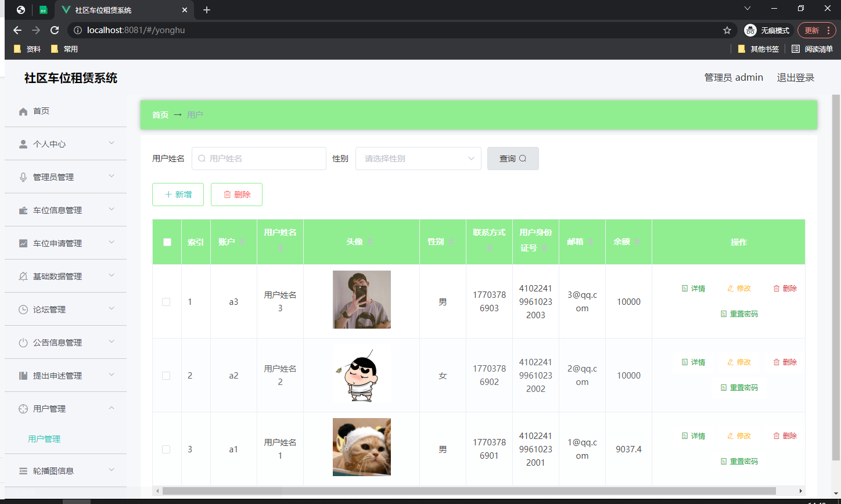
Task: Click the document icon on 详情 for user a1
Action: coord(684,435)
